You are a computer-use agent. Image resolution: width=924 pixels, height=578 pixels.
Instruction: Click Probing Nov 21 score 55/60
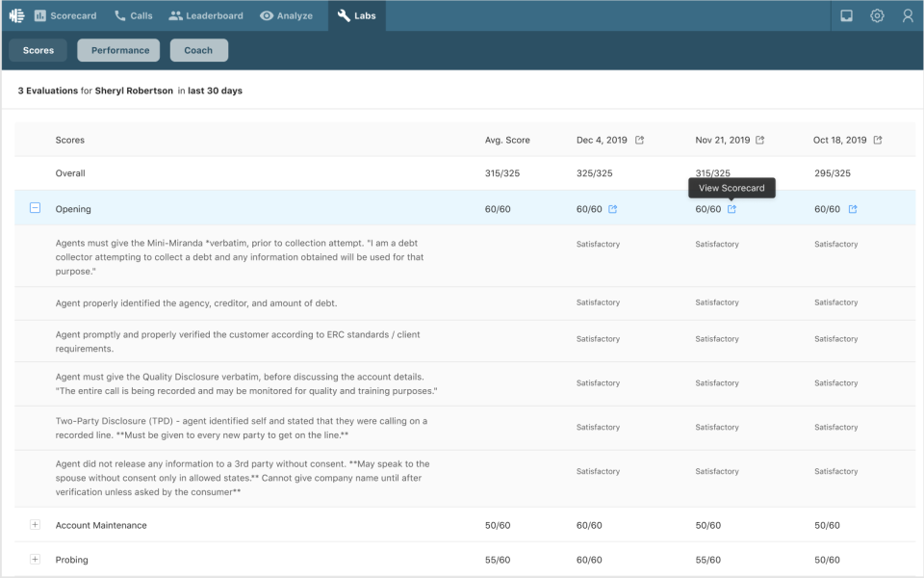pos(707,560)
